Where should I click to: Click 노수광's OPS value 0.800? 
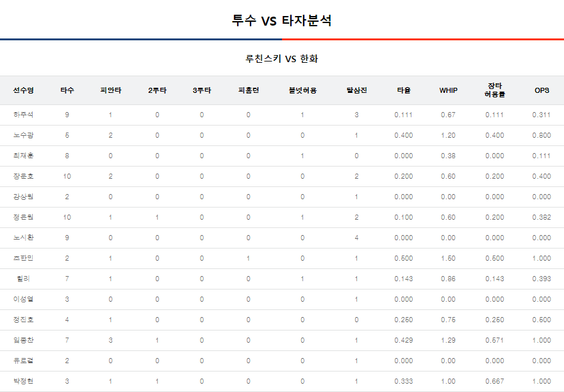pyautogui.click(x=542, y=135)
